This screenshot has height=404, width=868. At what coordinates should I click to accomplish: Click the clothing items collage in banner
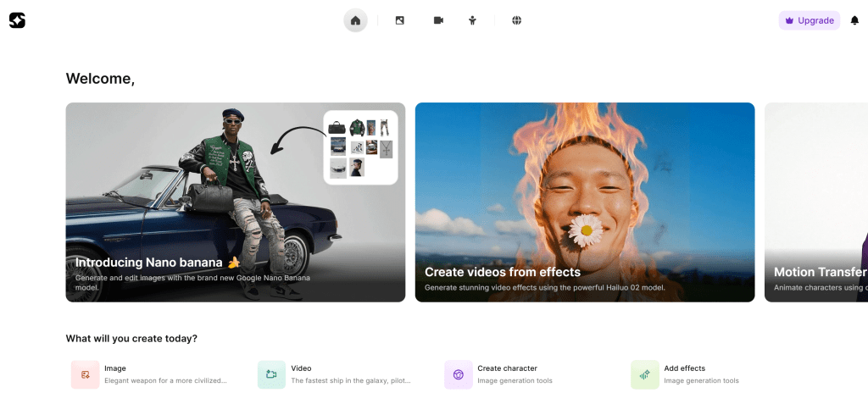tap(360, 147)
